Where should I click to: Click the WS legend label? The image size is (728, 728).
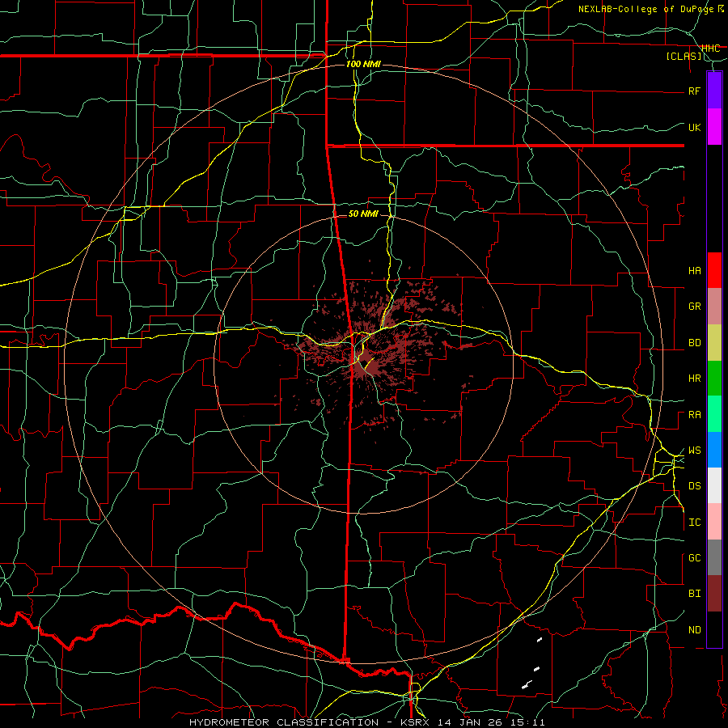tap(695, 450)
